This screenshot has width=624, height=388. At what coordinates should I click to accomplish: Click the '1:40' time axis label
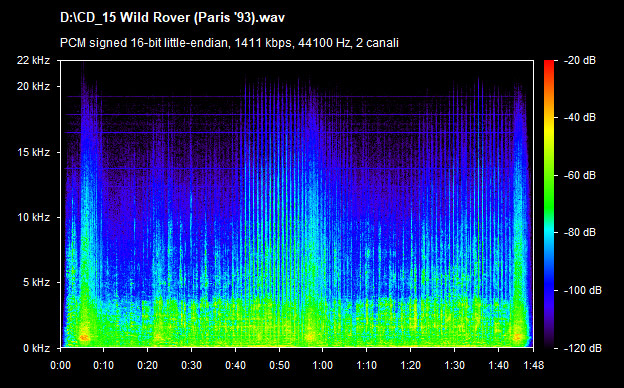coord(498,365)
